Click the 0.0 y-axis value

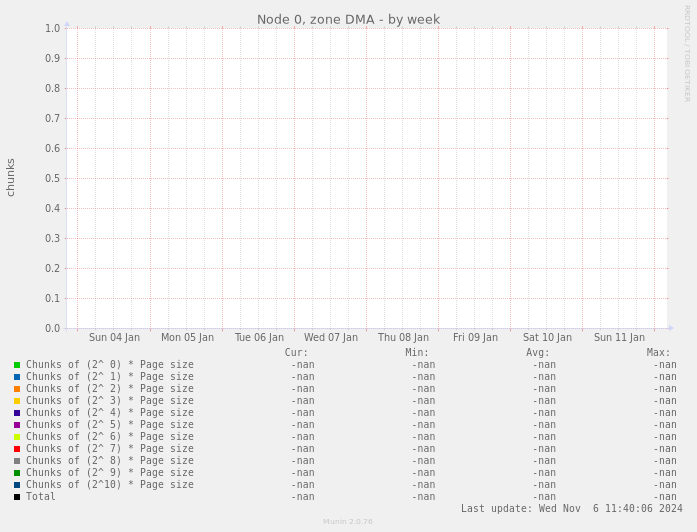[x=52, y=328]
